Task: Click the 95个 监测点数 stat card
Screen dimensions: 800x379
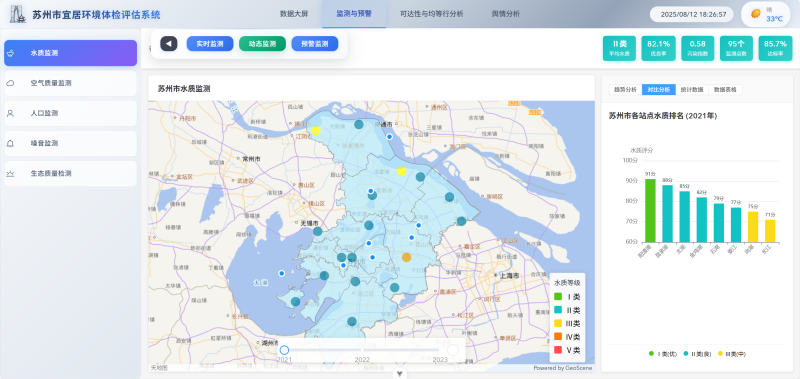Action: (x=736, y=48)
